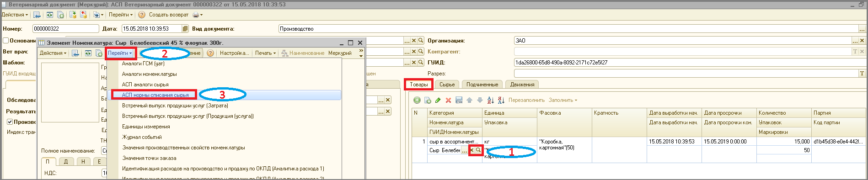Open Действия dropdown in Номенклатура window

[x=53, y=53]
